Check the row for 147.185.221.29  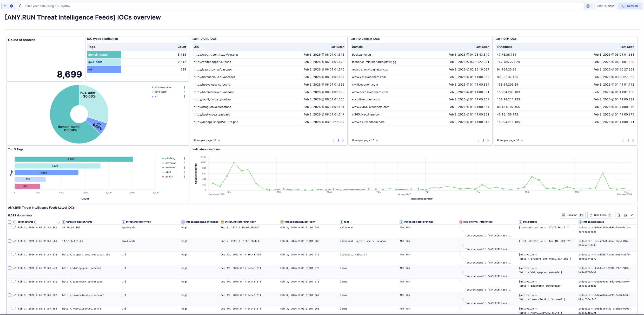click(10, 241)
